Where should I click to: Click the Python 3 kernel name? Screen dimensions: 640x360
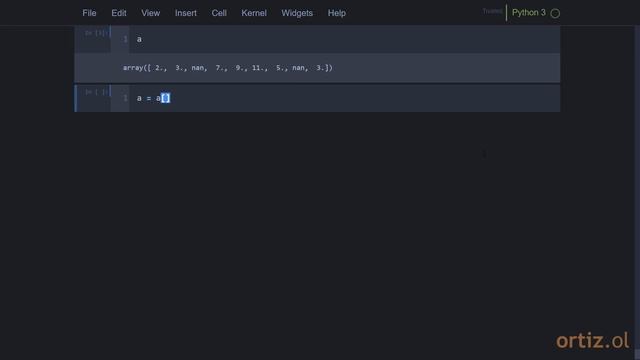pos(529,13)
